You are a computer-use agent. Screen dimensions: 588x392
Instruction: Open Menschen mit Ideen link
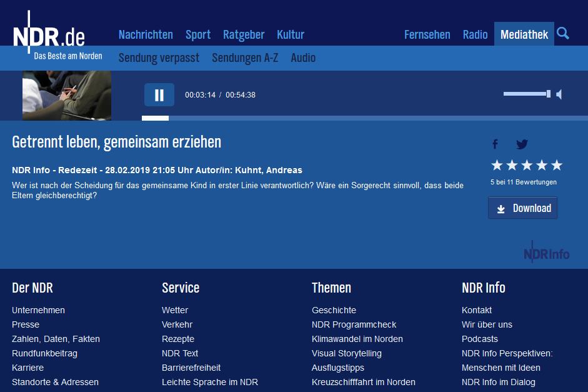coord(501,368)
